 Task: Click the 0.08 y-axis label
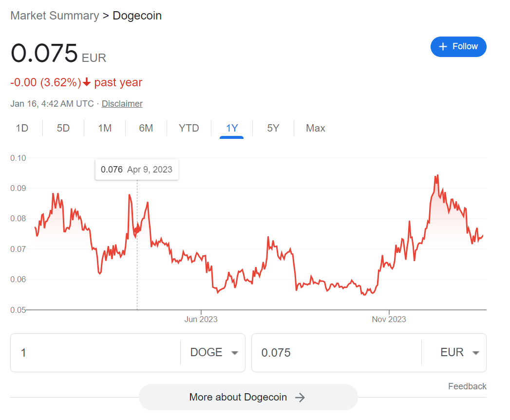tap(18, 218)
